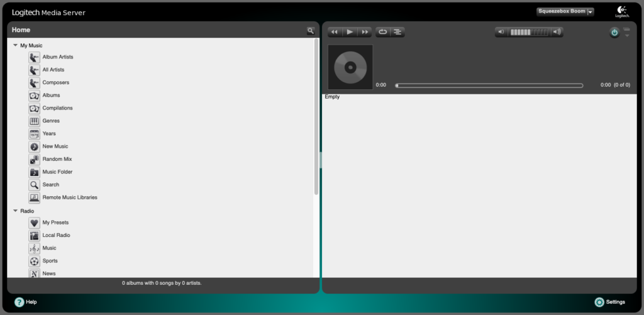Screen dimensions: 644x315
Task: Select the Compilations entry
Action: [x=57, y=108]
